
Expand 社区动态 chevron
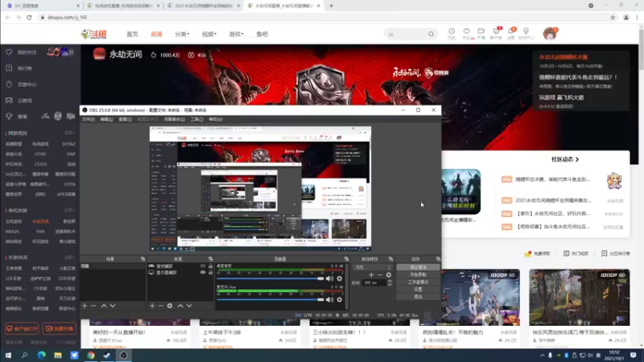point(577,159)
